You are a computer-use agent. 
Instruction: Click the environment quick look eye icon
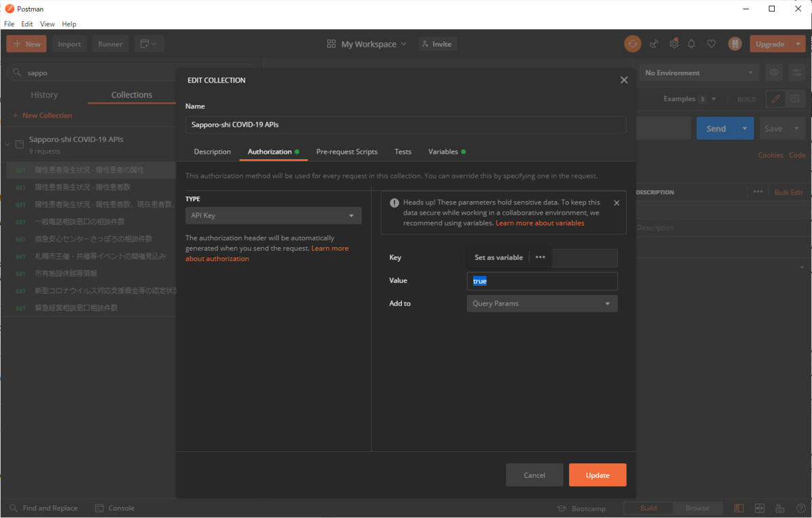774,72
